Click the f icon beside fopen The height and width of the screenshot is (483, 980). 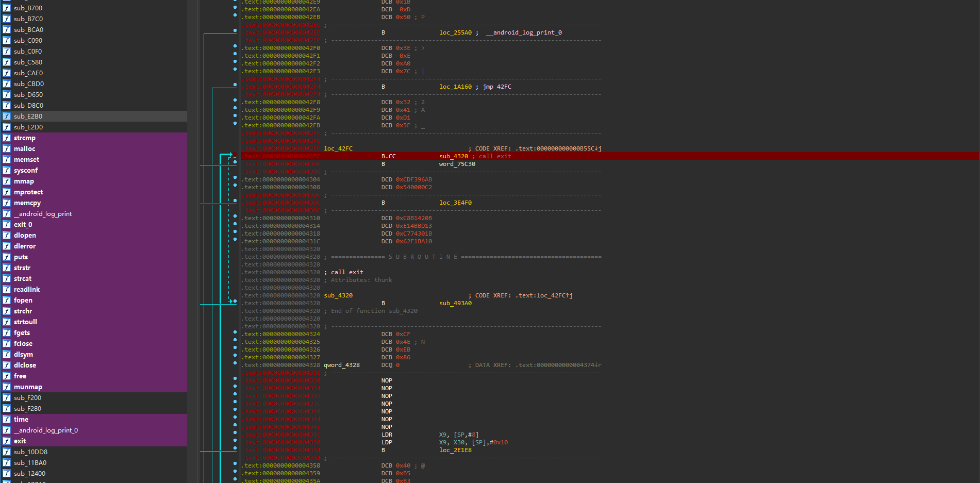(6, 300)
